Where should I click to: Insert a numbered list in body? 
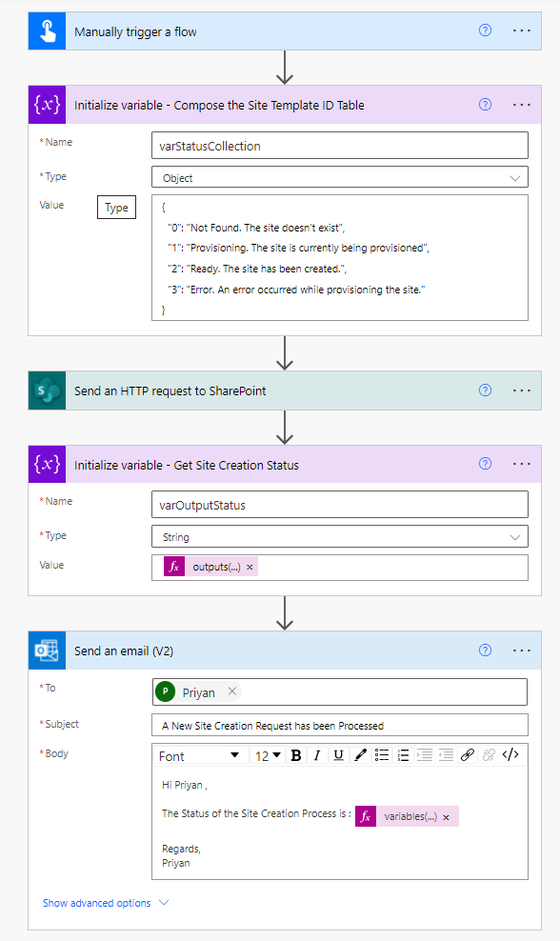pyautogui.click(x=404, y=755)
